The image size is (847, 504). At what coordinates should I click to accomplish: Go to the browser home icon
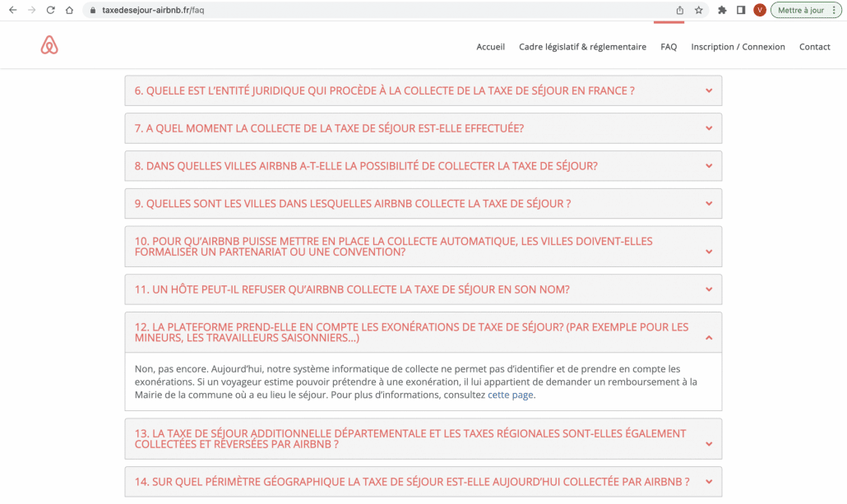pos(69,10)
